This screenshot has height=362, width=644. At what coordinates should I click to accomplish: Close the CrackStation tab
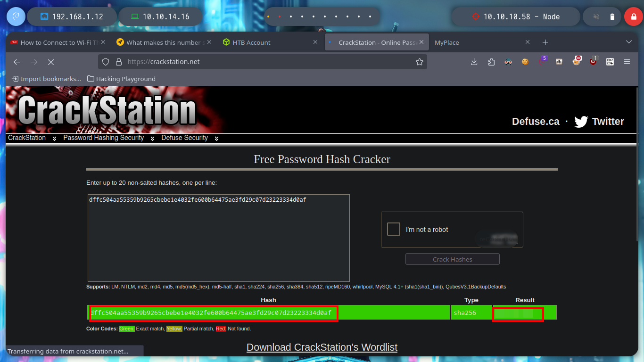422,42
